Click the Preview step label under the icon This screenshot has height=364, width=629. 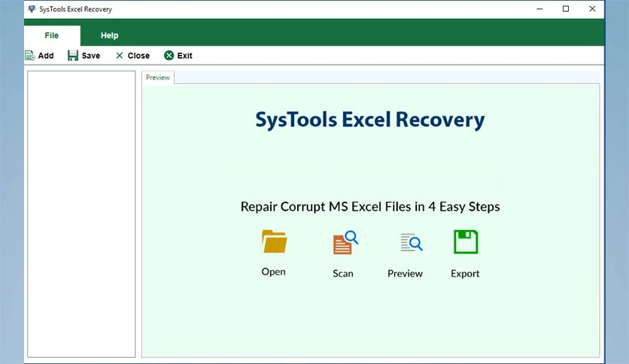[x=405, y=274]
